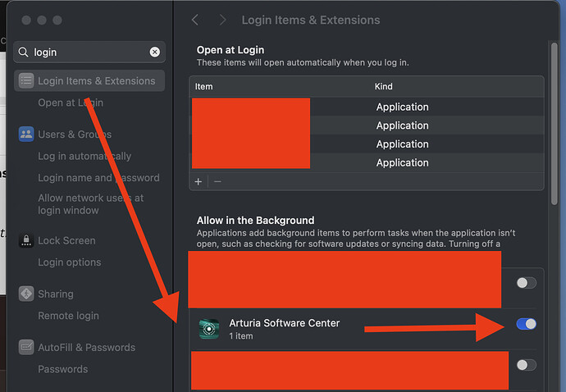Screen dimensions: 566x392
Task: Go forward with the right chevron
Action: click(222, 20)
